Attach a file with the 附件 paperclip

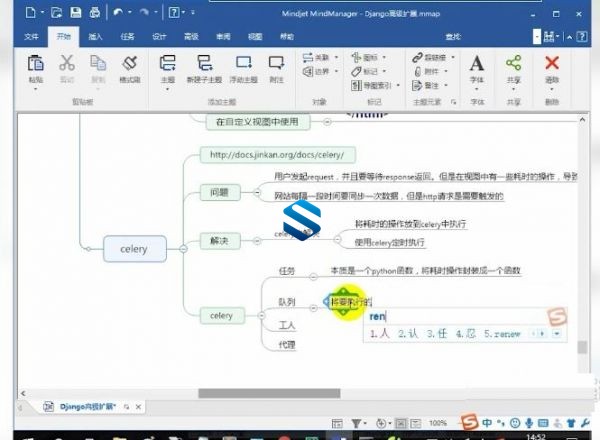(x=426, y=72)
